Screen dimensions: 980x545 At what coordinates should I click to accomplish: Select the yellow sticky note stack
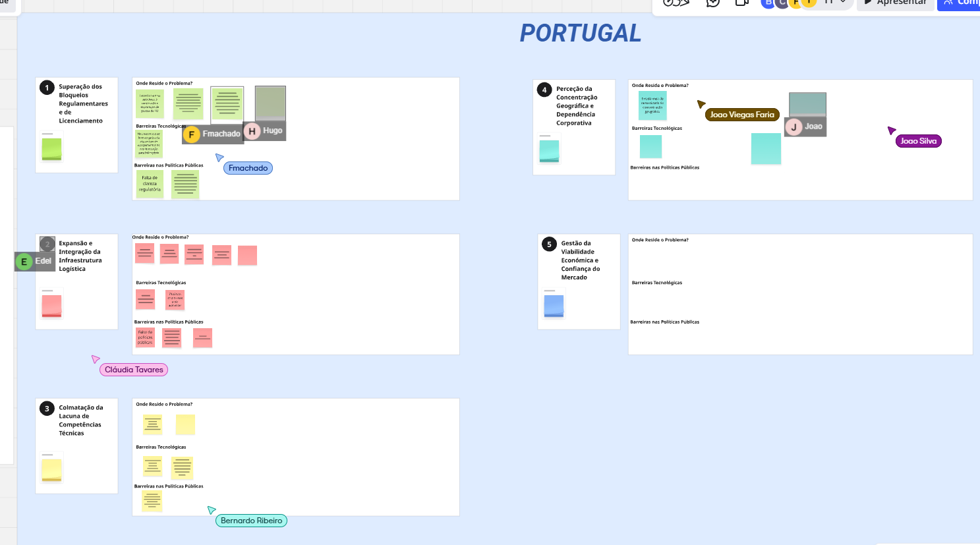pos(51,470)
